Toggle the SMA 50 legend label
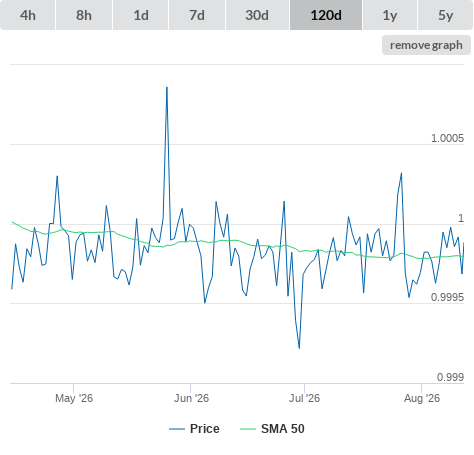The width and height of the screenshot is (474, 455). point(283,429)
